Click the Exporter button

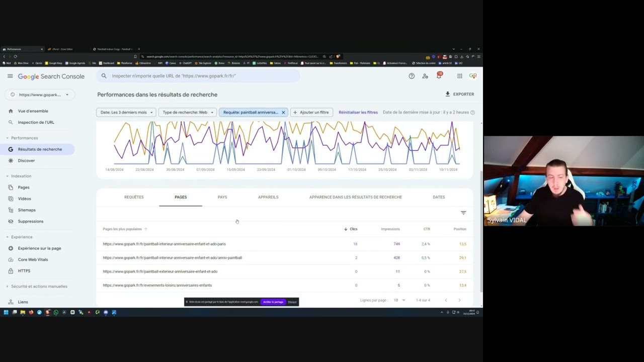(459, 94)
